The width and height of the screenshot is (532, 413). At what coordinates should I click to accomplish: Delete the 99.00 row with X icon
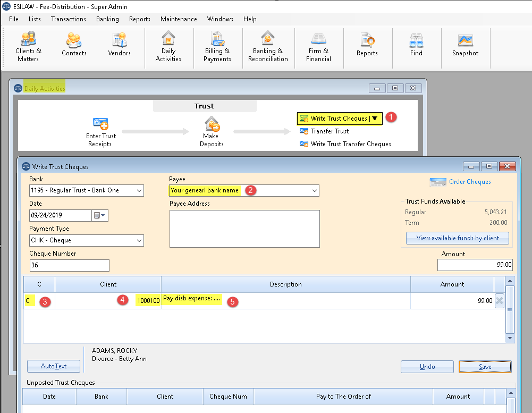coord(499,301)
